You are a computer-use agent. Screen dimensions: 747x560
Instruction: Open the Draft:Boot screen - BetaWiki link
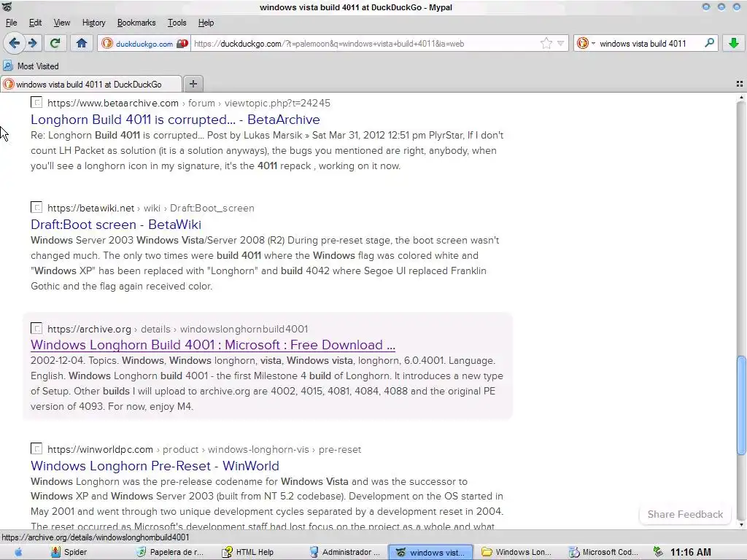(116, 225)
